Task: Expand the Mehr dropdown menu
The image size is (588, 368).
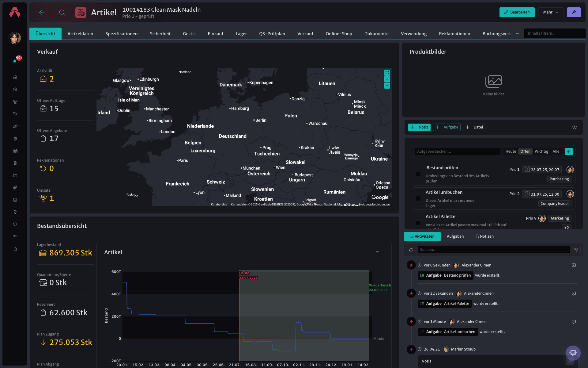Action: [551, 12]
